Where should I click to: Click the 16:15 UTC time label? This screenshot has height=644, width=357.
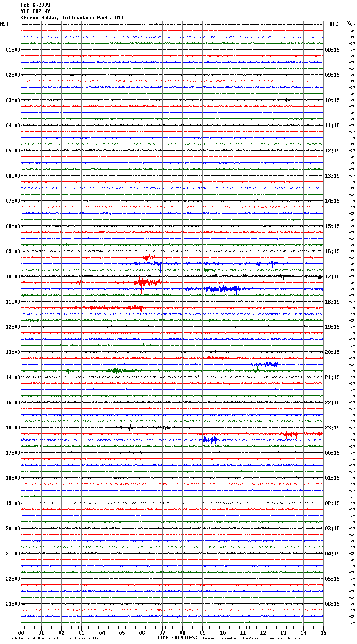tap(332, 251)
